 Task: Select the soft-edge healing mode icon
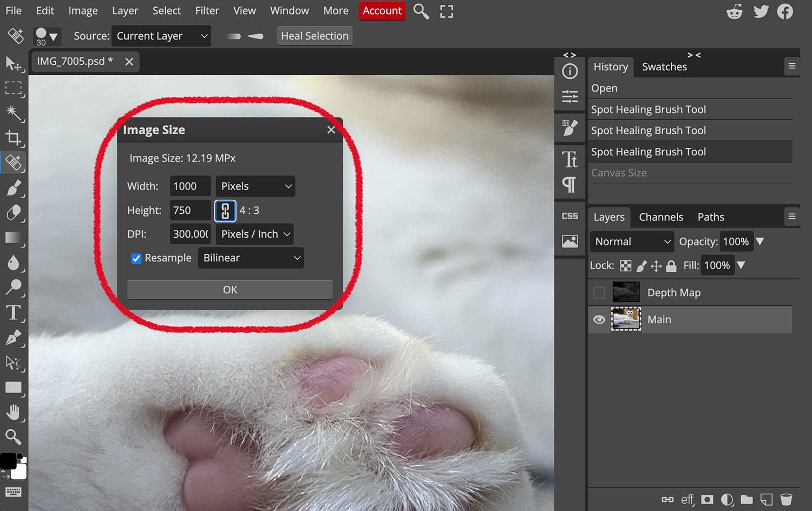click(233, 36)
